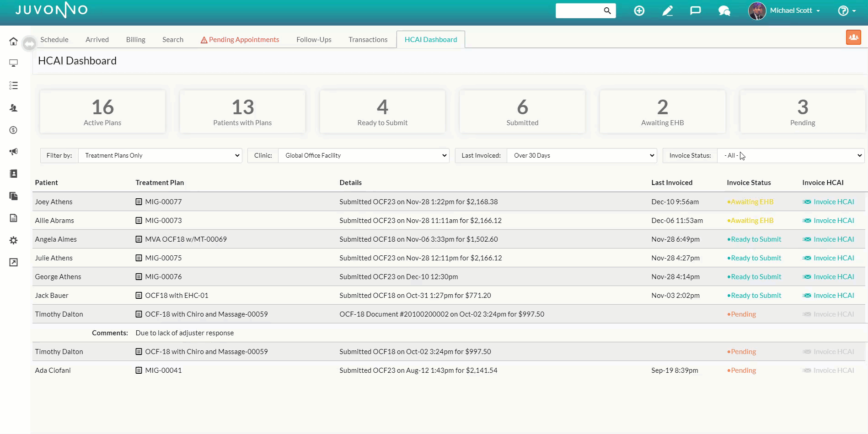Viewport: 868px width, 434px height.
Task: Click the monitor icon in left sidebar
Action: (13, 63)
